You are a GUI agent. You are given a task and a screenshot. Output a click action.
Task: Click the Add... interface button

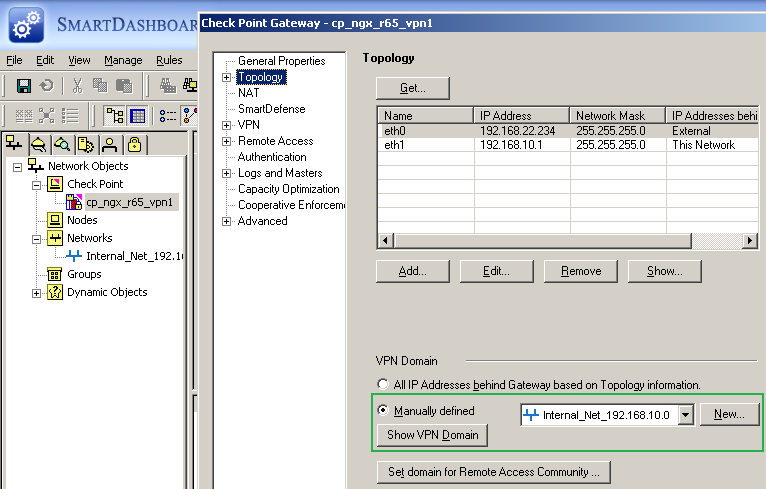click(x=413, y=271)
